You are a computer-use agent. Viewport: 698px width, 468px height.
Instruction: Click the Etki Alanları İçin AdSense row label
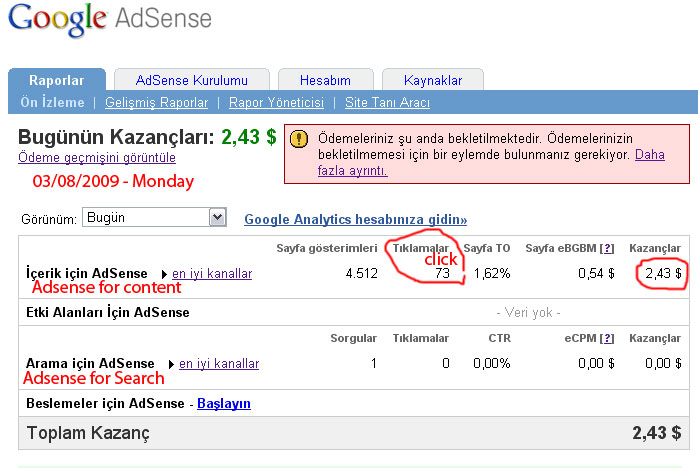(x=108, y=312)
